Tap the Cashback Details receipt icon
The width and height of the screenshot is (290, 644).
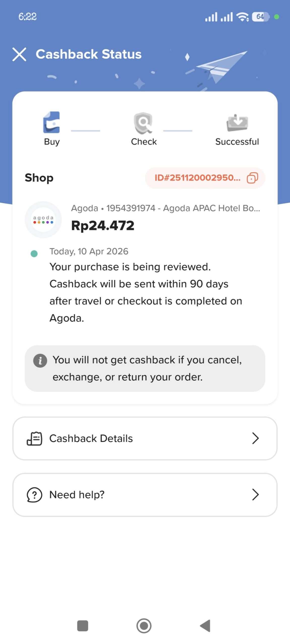[x=35, y=438]
